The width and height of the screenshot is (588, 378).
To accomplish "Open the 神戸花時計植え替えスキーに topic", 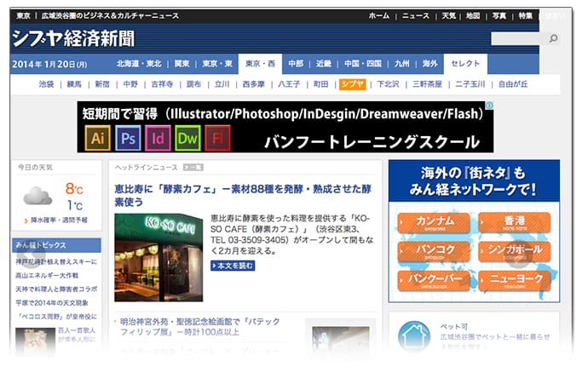I will coord(56,261).
